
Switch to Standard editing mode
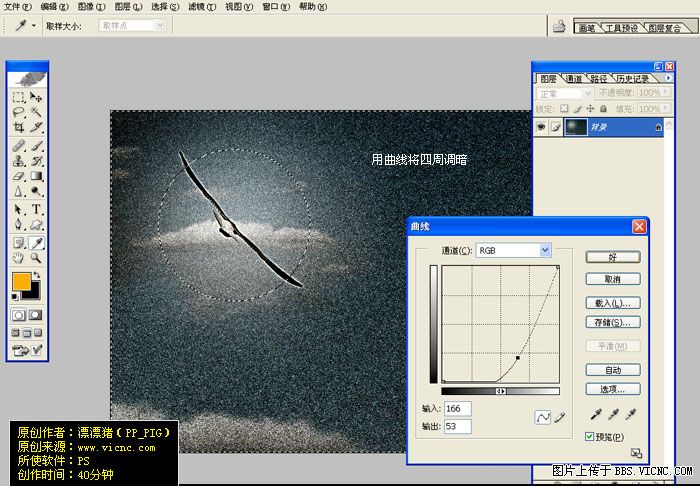click(18, 315)
